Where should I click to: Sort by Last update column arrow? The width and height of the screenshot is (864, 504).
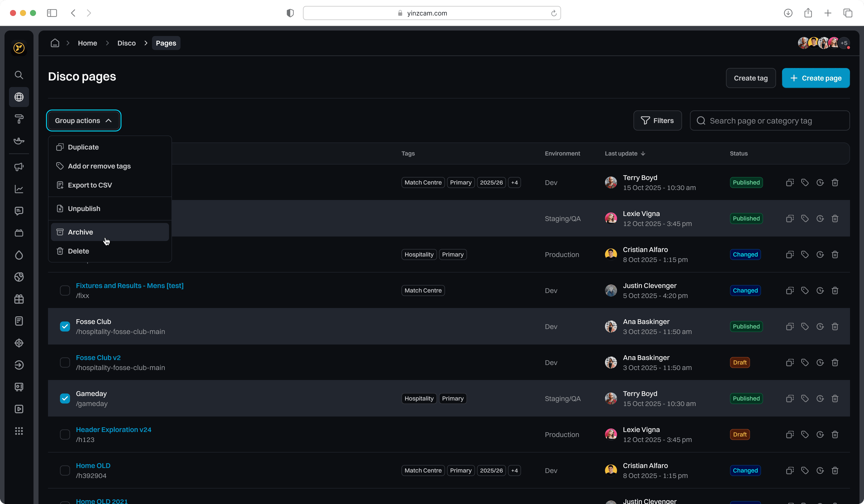[x=643, y=153]
